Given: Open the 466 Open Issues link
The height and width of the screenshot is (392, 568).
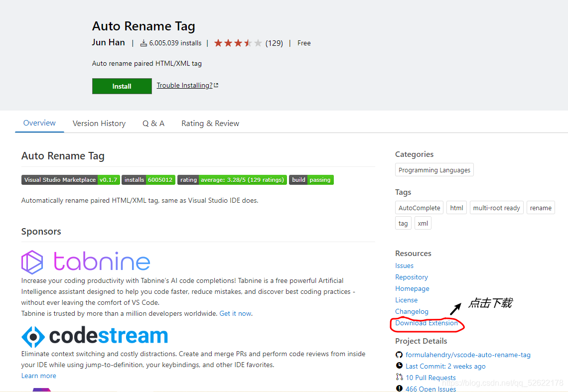Looking at the screenshot, I should (x=430, y=389).
